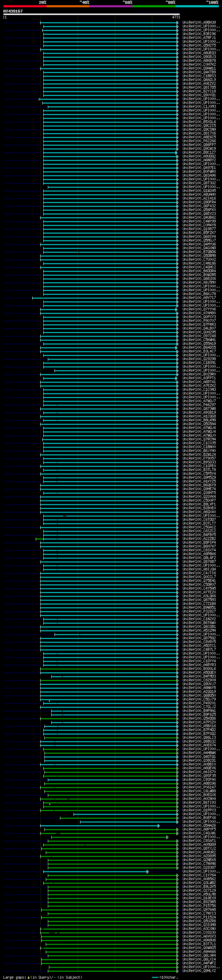This screenshot has width=222, height=980.
Task: Select the UniRef100_Q5G5A4 label
Action: coord(199,424)
